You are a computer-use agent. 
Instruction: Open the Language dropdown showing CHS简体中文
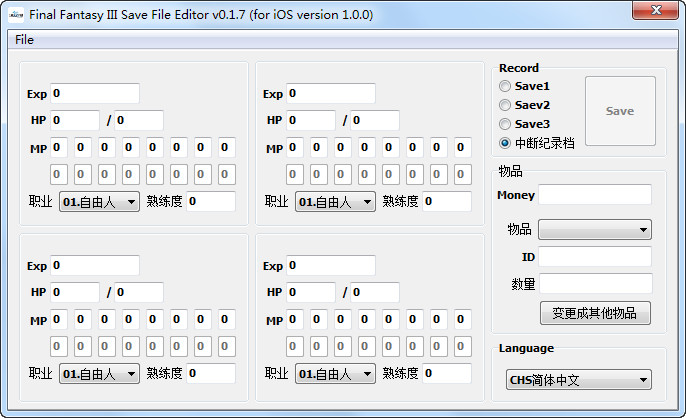tap(579, 380)
